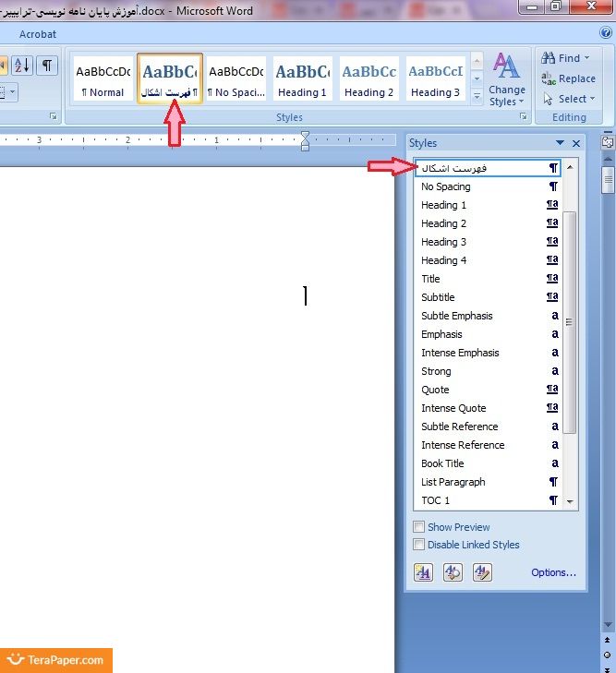The width and height of the screenshot is (616, 673).
Task: Click the Replace icon in Editing
Action: coord(549,78)
